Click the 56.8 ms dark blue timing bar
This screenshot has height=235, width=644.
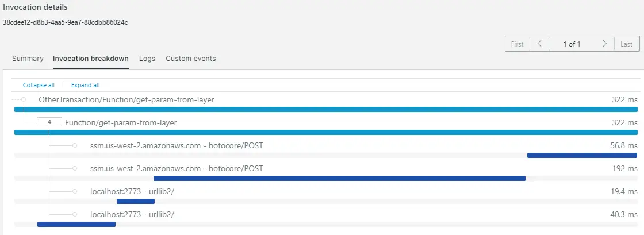(x=582, y=155)
